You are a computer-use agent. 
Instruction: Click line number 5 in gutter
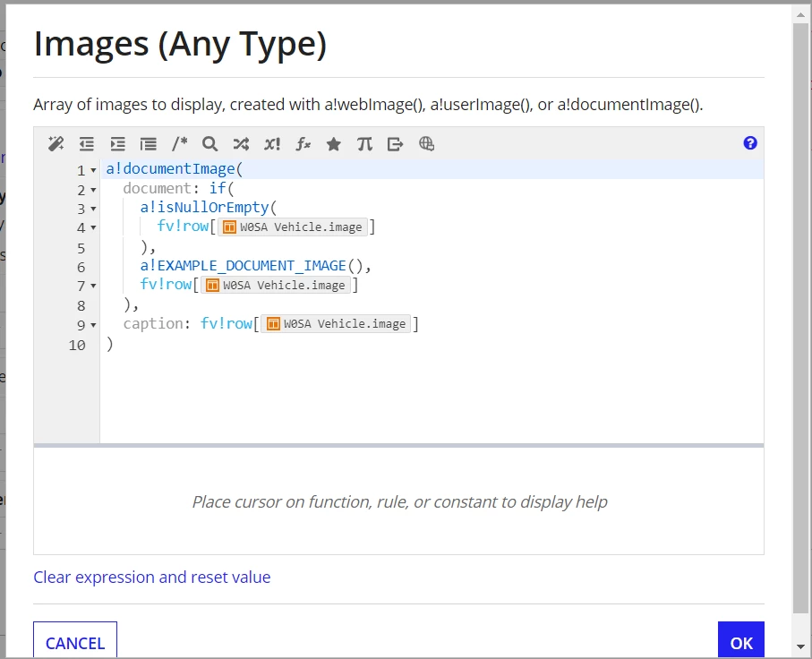[81, 248]
